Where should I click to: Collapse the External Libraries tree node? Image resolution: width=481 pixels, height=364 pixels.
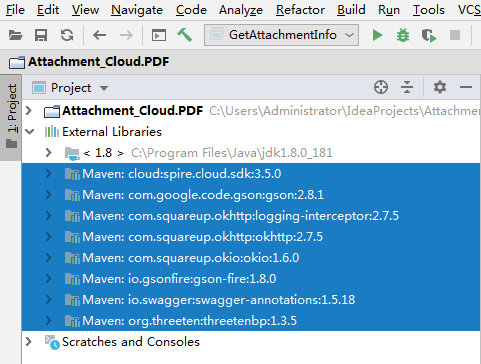[x=30, y=132]
